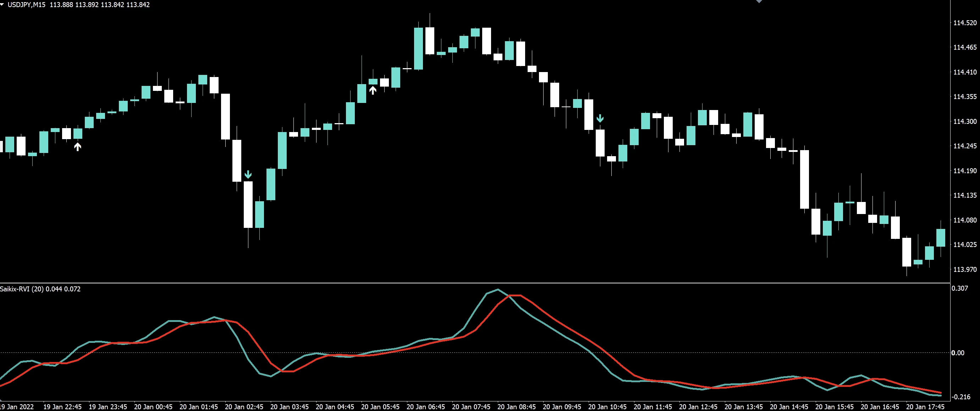980x411 pixels.
Task: Click the Saikix-RVI (20) indicator label
Action: point(22,289)
